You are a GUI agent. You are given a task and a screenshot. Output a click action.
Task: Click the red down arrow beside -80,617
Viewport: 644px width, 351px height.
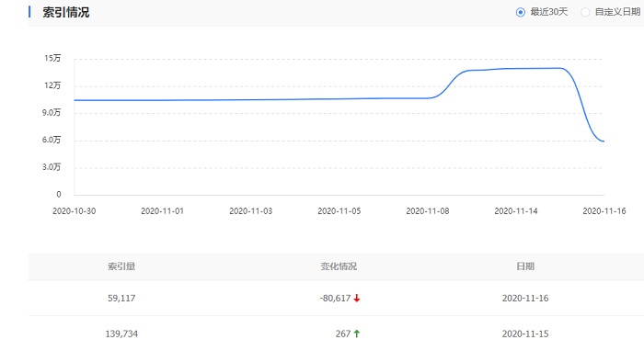tap(357, 298)
